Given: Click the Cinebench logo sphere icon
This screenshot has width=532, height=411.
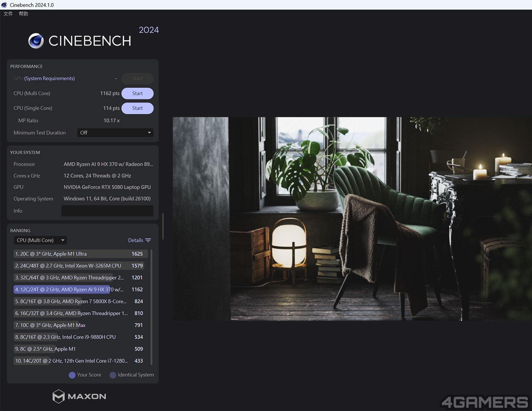Looking at the screenshot, I should pyautogui.click(x=36, y=41).
